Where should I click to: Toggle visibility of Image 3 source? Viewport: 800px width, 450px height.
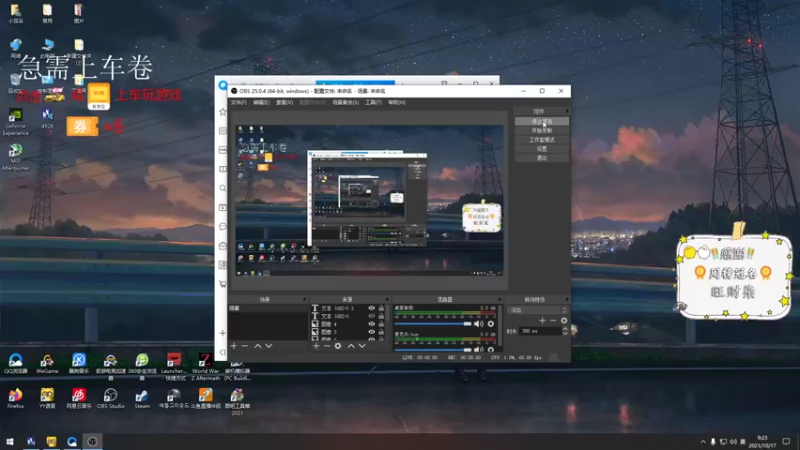371,332
